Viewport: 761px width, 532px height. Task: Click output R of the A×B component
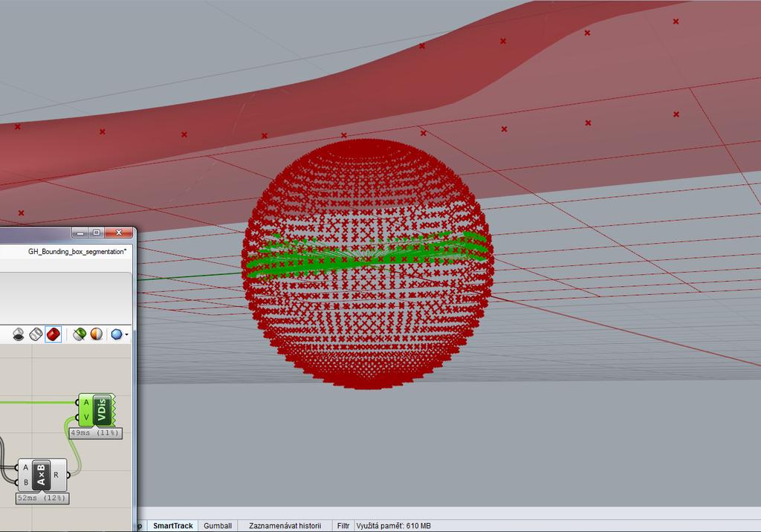[56, 475]
